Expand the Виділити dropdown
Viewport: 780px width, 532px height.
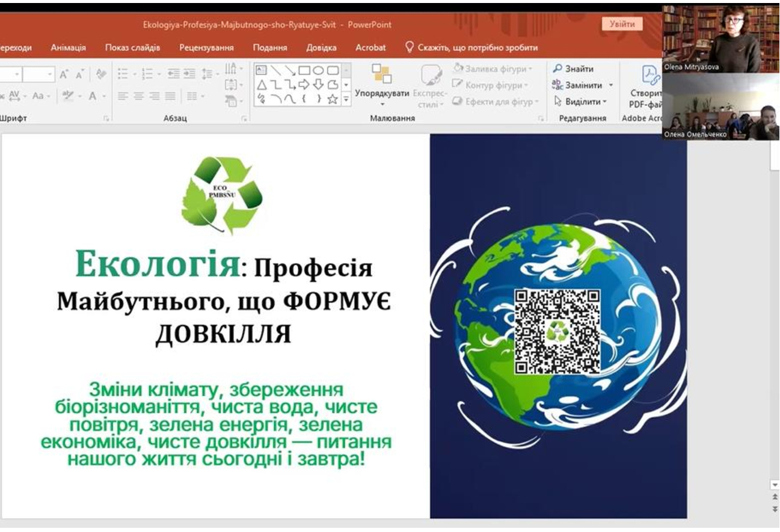(x=580, y=102)
